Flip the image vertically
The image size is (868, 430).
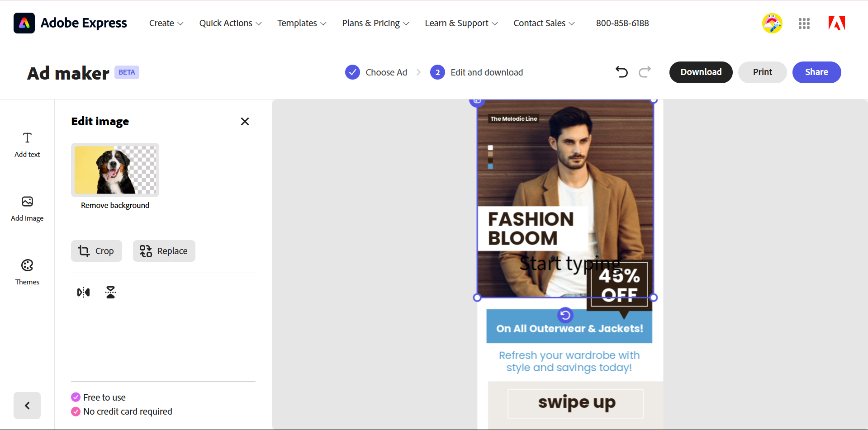point(110,292)
